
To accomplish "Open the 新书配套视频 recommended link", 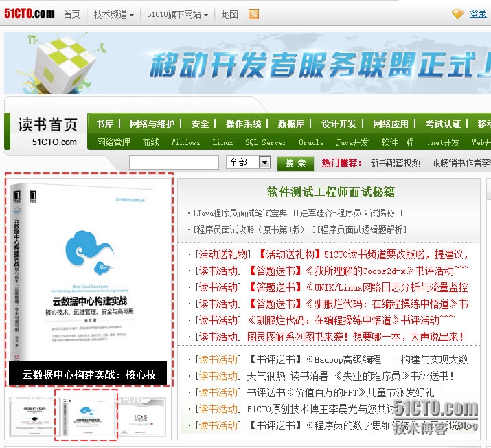I will point(395,163).
